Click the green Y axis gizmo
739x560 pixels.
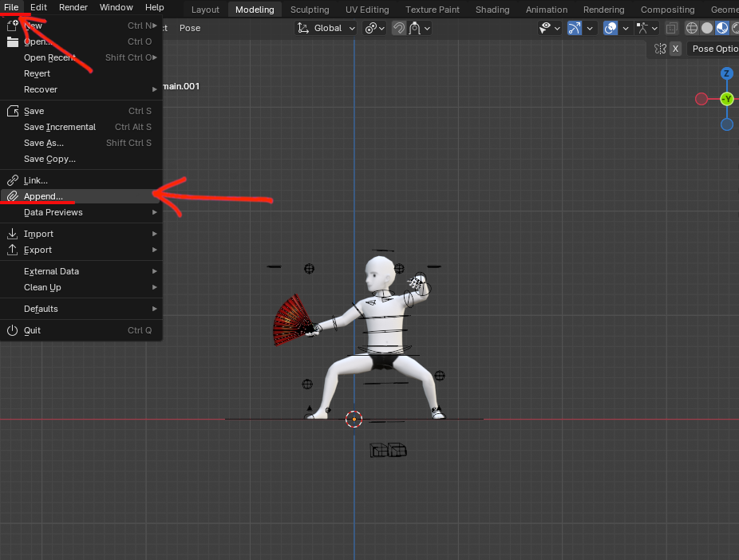(x=726, y=99)
